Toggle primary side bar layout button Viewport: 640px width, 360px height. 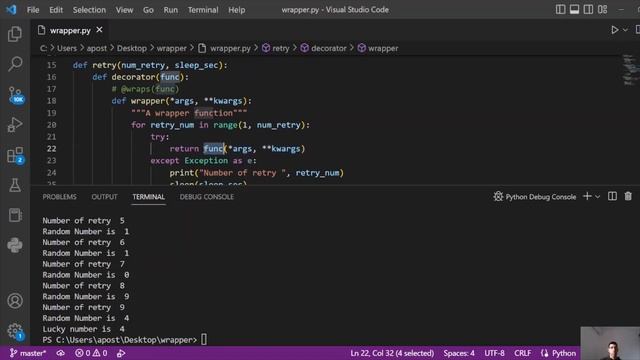click(x=560, y=9)
